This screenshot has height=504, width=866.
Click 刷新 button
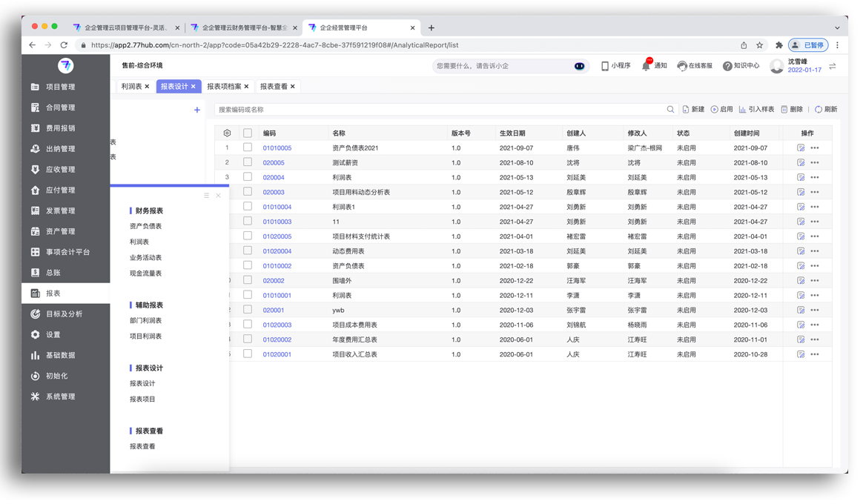(826, 109)
